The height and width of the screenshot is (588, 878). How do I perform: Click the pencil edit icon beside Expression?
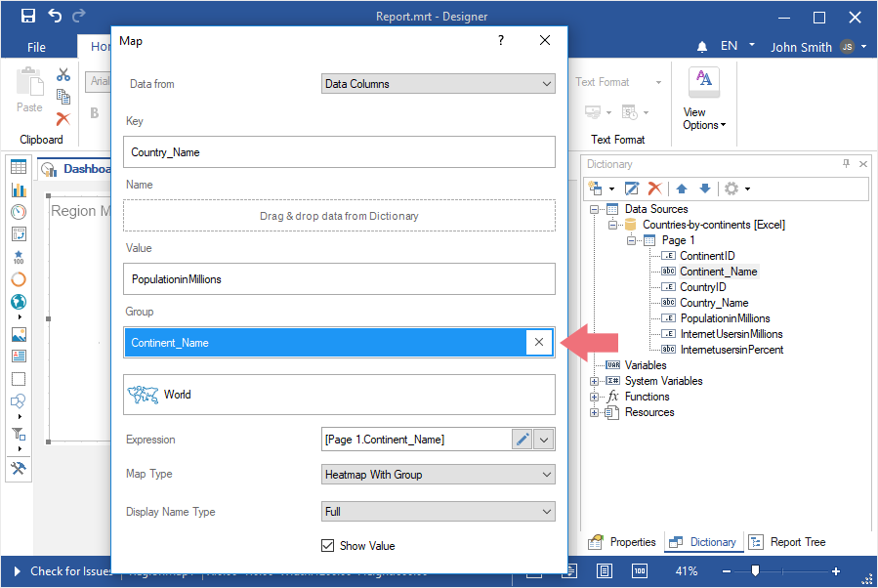[523, 440]
